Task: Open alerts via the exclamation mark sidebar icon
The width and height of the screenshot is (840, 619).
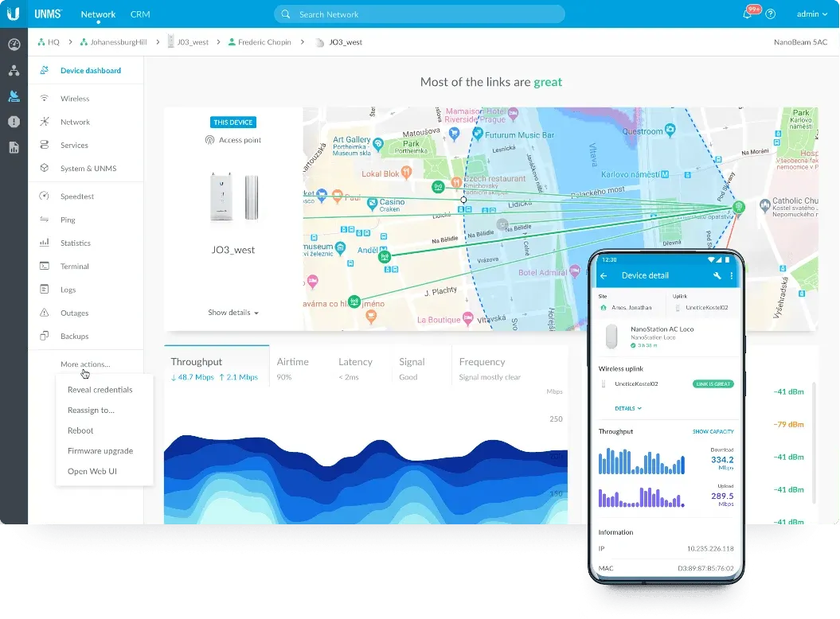Action: tap(13, 121)
